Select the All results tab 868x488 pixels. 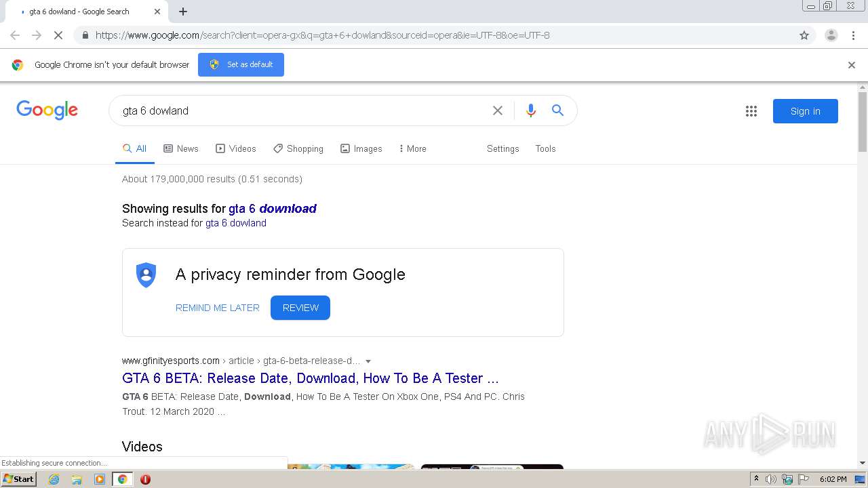tap(134, 148)
